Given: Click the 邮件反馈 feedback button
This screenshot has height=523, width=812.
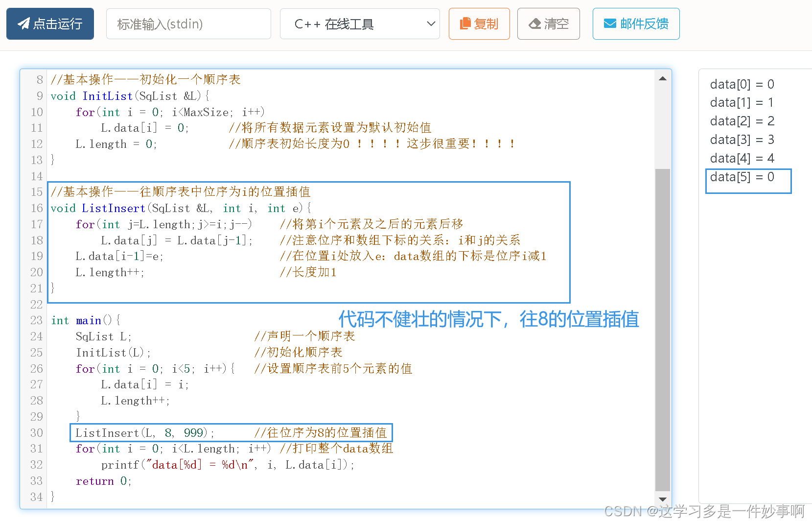Looking at the screenshot, I should tap(636, 24).
